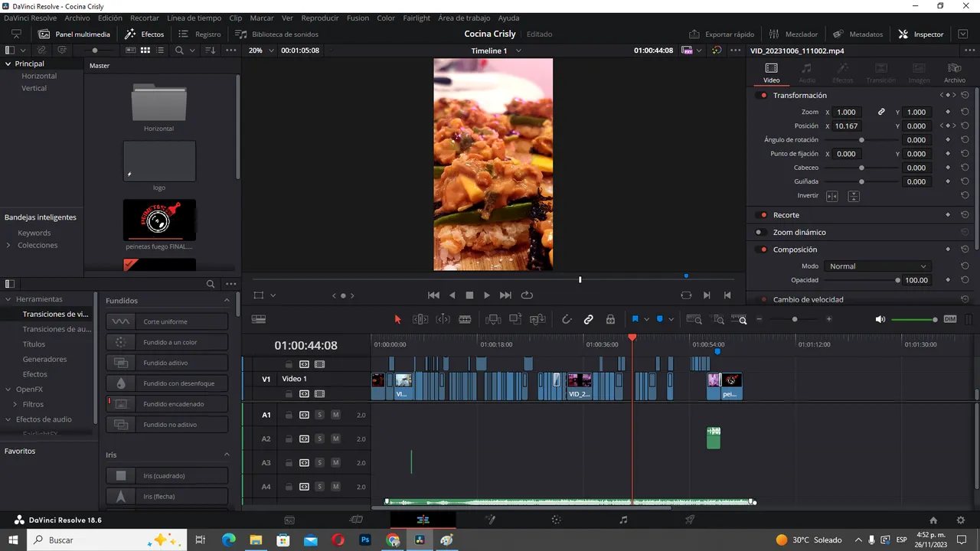Play the timeline forward

coord(487,295)
